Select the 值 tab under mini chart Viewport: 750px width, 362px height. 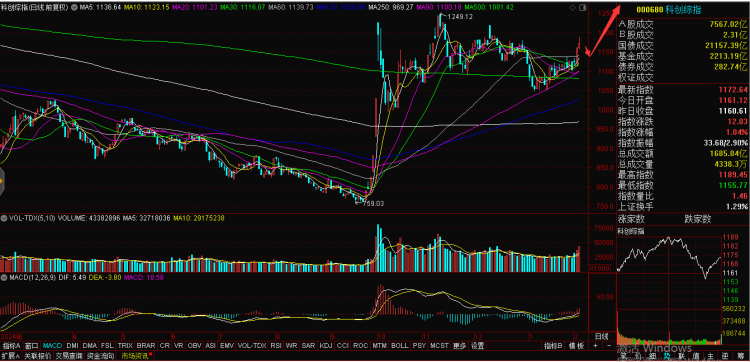pos(696,356)
